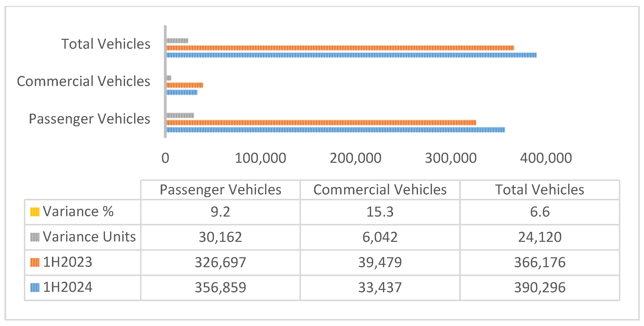This screenshot has height=326, width=644.
Task: Click the orange 1H2023 legend swatch
Action: click(x=35, y=262)
